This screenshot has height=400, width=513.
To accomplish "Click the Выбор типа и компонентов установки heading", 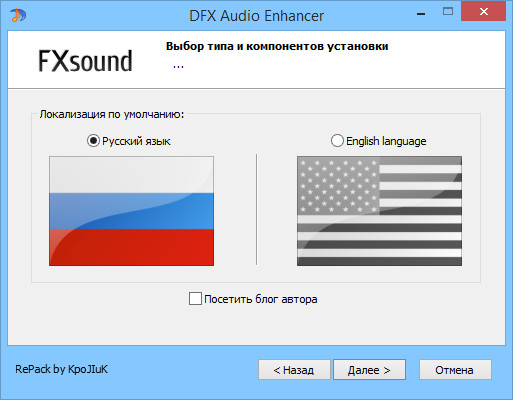I will [277, 46].
